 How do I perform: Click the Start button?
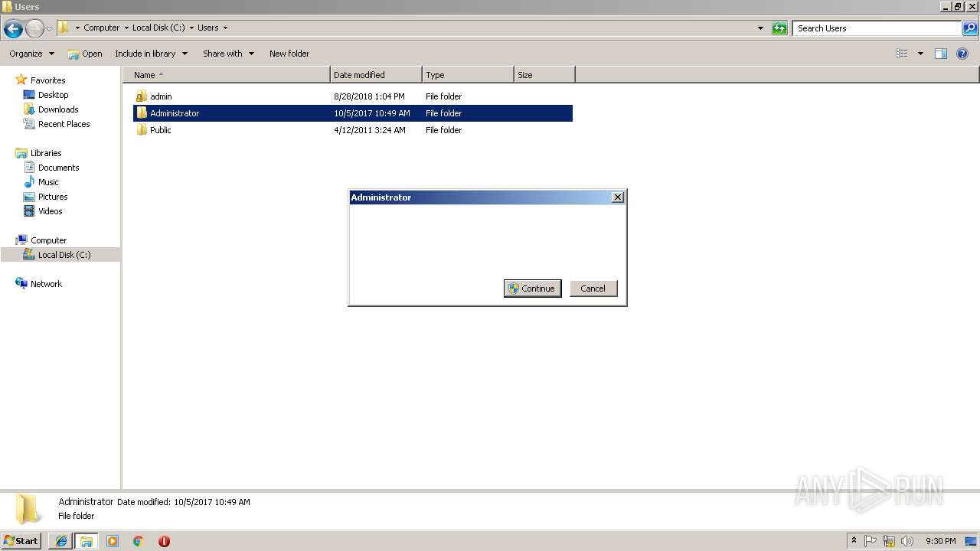(21, 540)
